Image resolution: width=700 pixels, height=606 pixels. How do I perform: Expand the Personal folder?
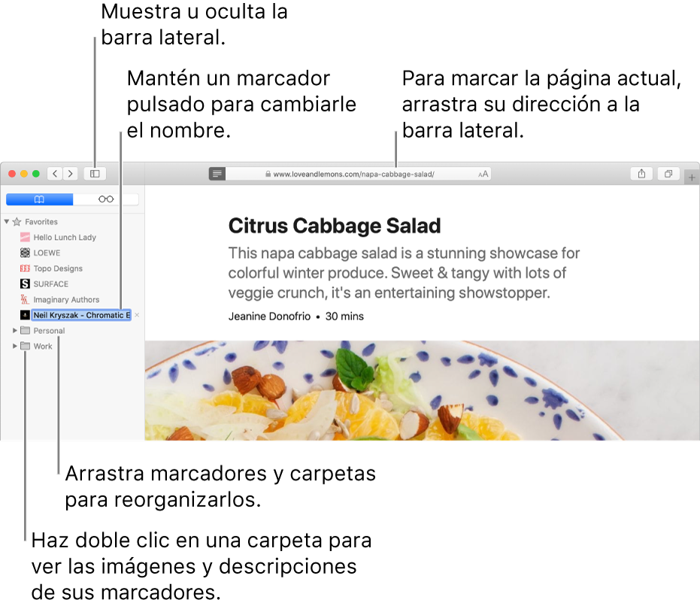pos(15,331)
